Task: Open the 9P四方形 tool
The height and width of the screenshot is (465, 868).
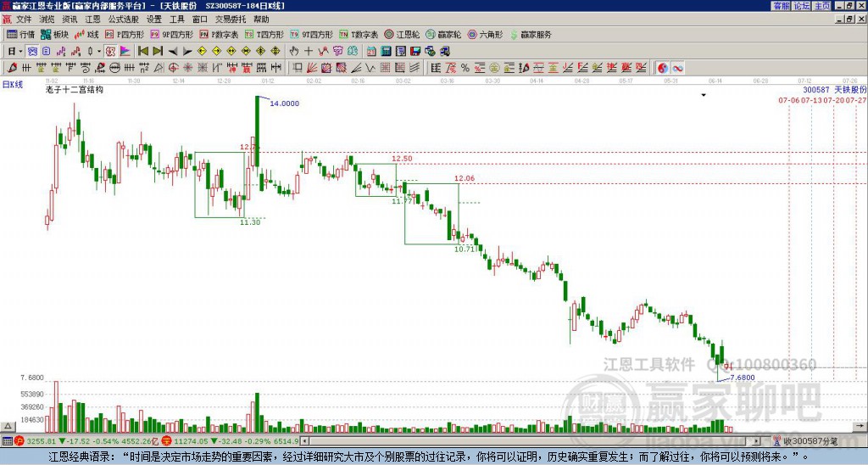Action: coord(172,34)
